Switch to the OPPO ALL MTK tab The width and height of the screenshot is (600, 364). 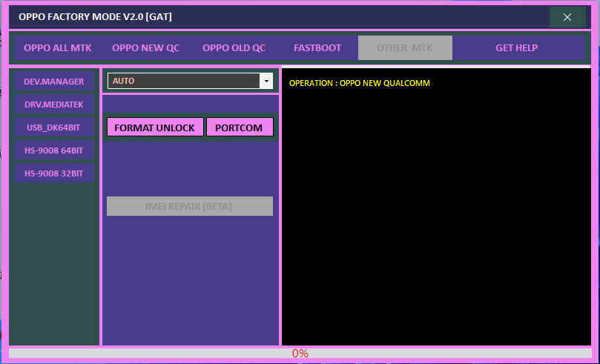(58, 48)
